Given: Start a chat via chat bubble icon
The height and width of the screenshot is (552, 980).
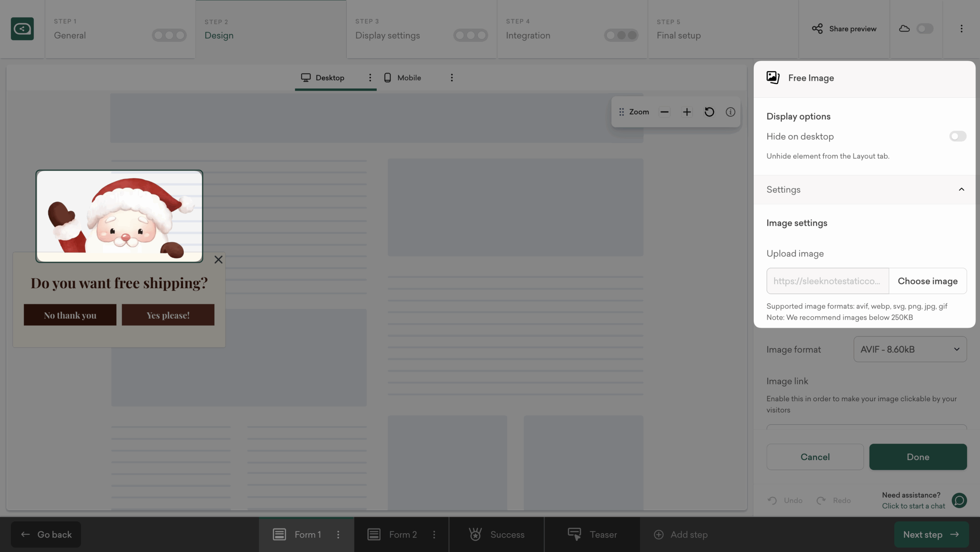Looking at the screenshot, I should pos(959,500).
